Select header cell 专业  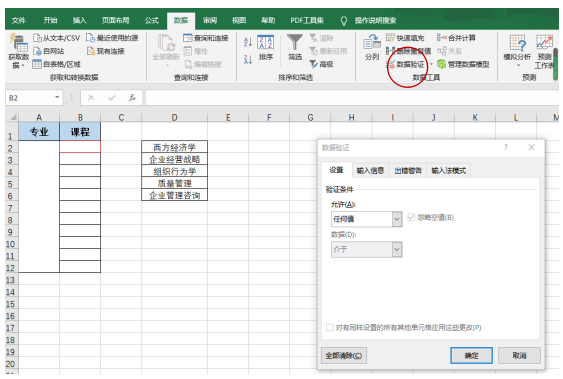click(x=39, y=132)
